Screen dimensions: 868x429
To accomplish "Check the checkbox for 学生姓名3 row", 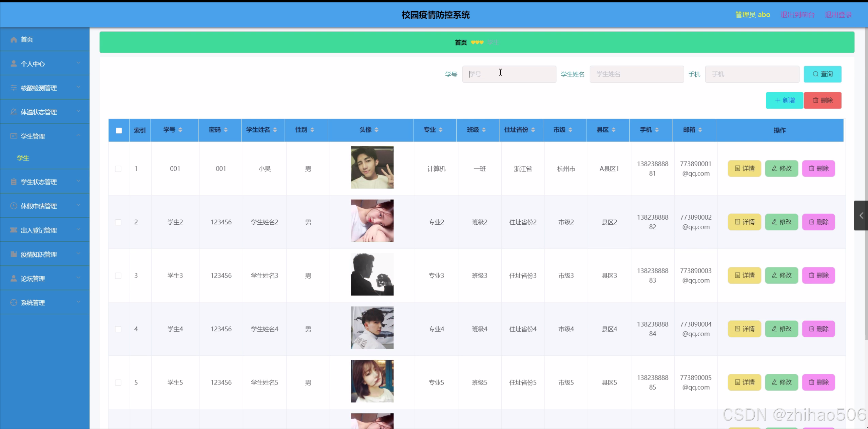I will pos(118,276).
